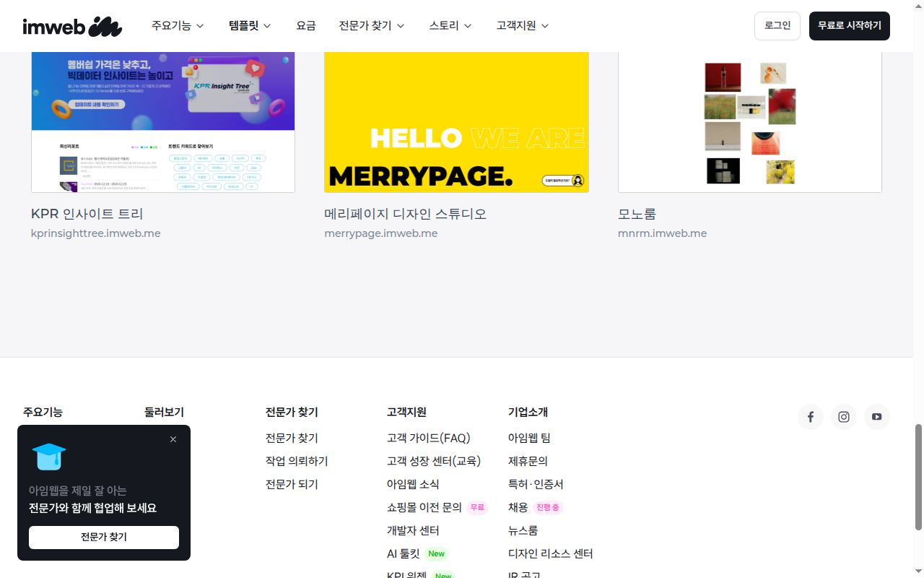Click the page vertical scrollbar thumb
924x578 pixels.
tap(919, 477)
